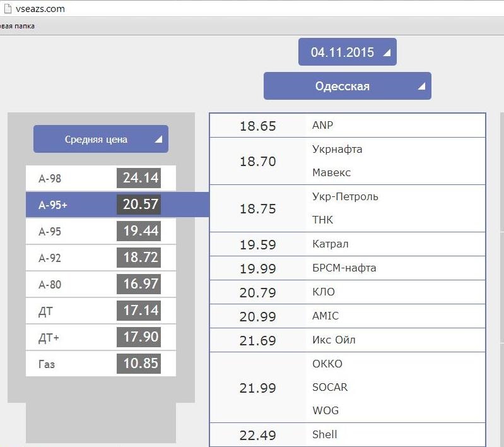The width and height of the screenshot is (504, 447).
Task: Click the 16.97 price badge
Action: pos(139,284)
